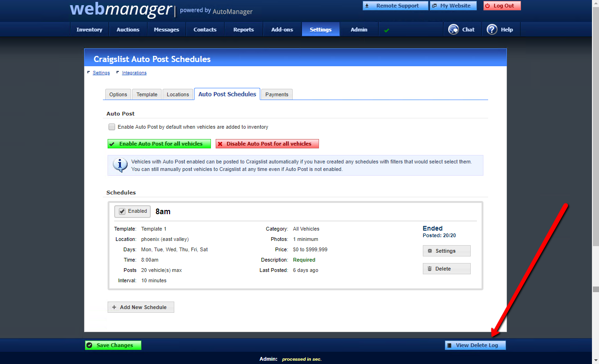Click the green check icon on Save Changes
This screenshot has width=599, height=364.
pos(90,345)
